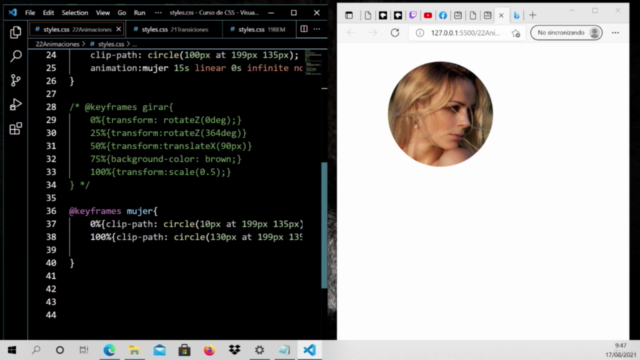This screenshot has height=360, width=640.
Task: Go back in the Edge browser
Action: 351,33
